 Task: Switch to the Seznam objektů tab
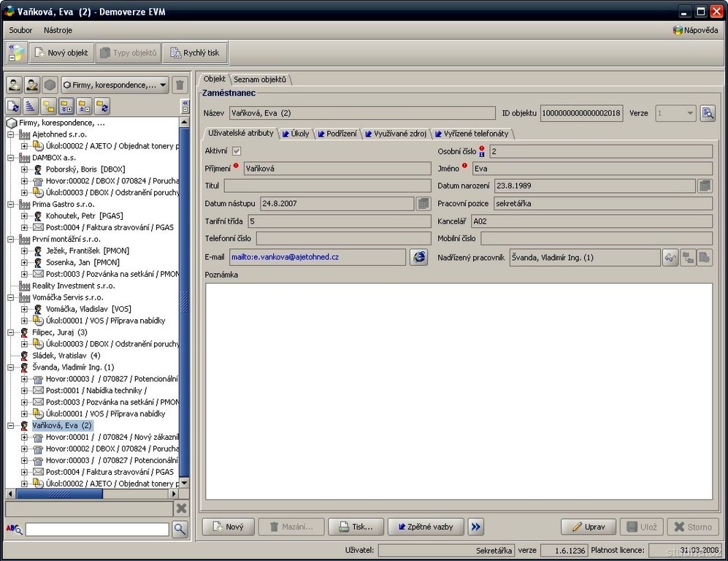260,79
